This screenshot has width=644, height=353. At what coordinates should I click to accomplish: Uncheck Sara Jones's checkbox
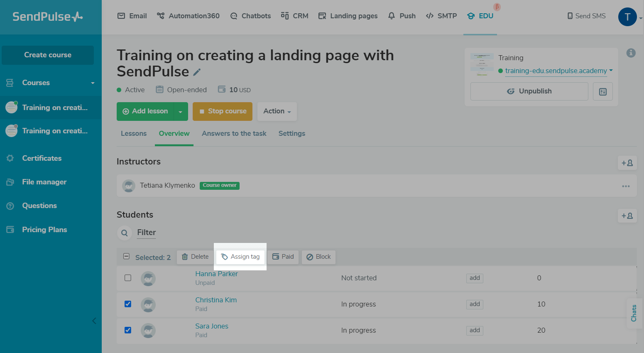point(128,330)
